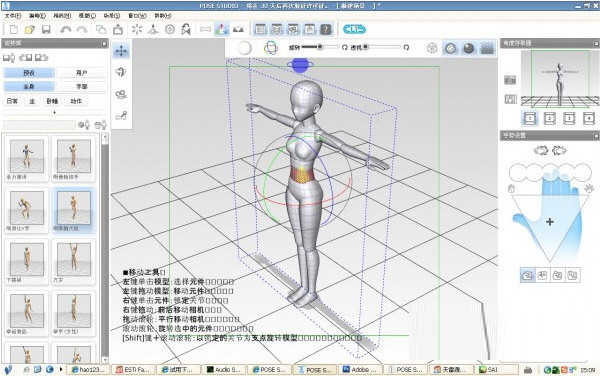Viewport: 600px width, 380px height.
Task: Click the wireframe globe view icon
Action: coord(432,48)
